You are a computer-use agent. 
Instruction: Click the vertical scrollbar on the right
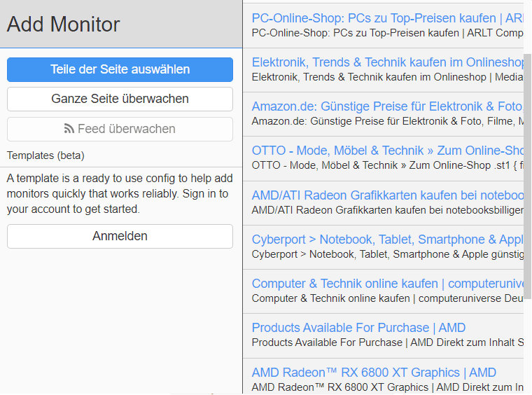point(528,176)
